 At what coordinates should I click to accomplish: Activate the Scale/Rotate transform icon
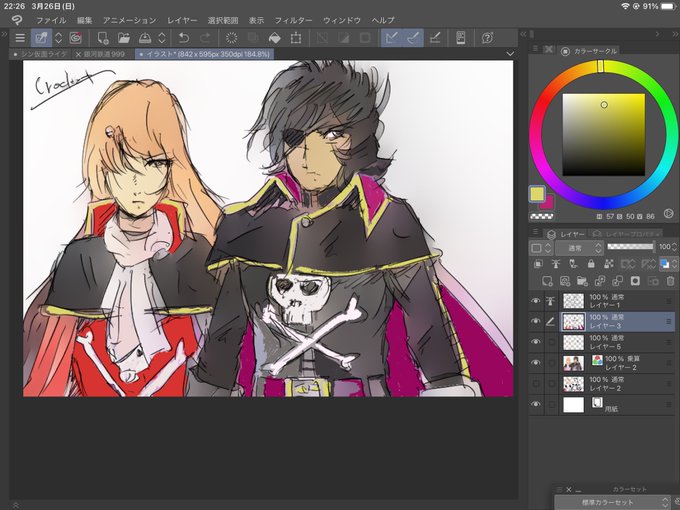click(296, 38)
